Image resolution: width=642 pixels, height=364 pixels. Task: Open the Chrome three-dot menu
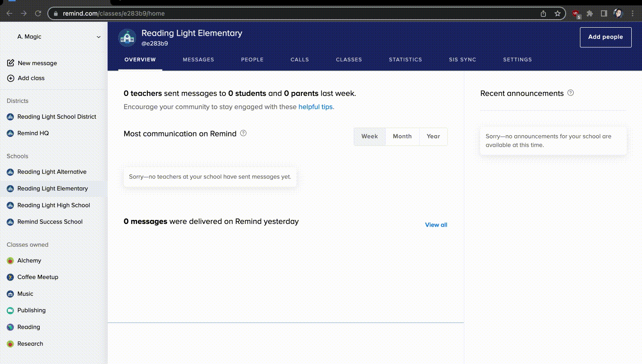click(633, 13)
